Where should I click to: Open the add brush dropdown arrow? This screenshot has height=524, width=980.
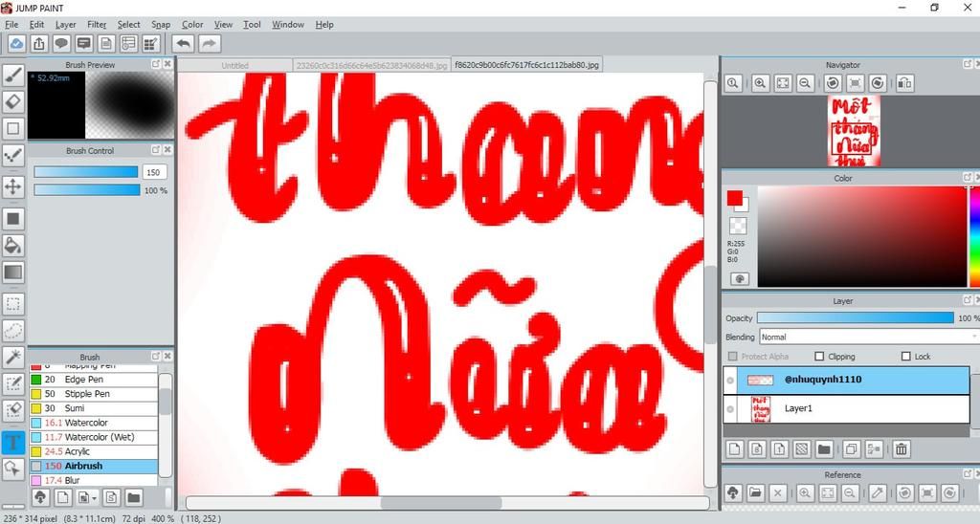click(x=95, y=498)
